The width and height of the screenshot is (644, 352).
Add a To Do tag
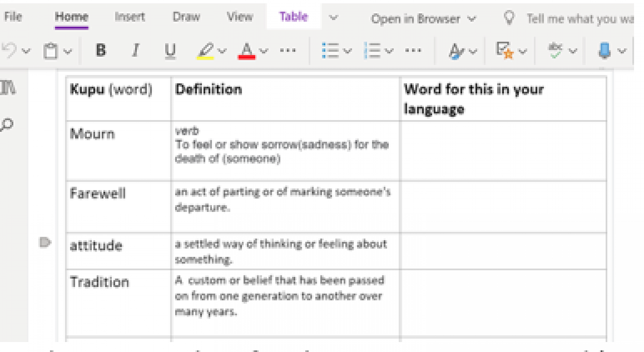(504, 51)
